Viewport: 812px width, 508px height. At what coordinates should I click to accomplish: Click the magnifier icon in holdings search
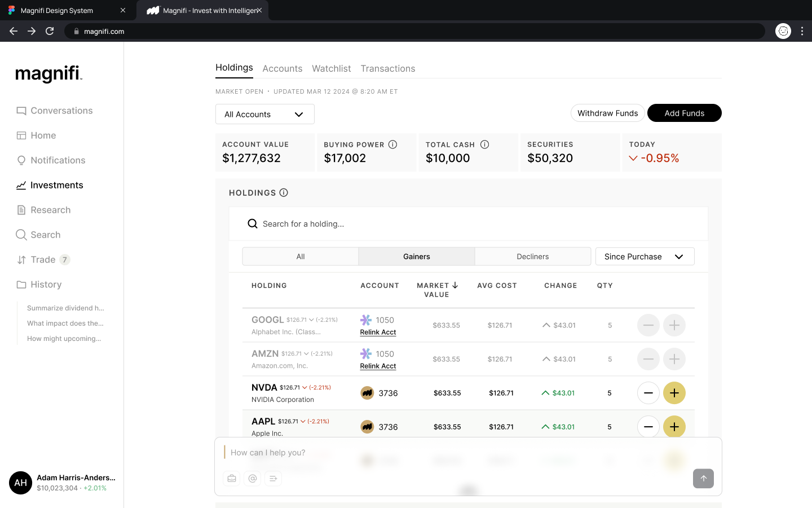(x=253, y=224)
